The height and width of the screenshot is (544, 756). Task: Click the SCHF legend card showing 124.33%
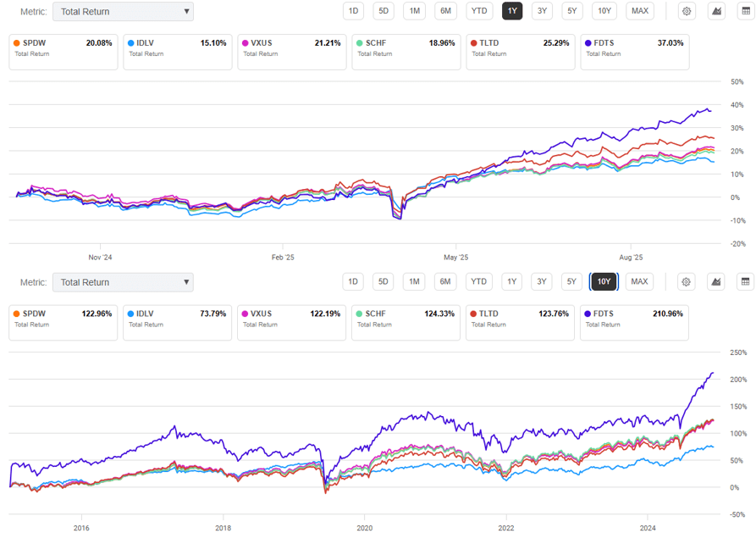point(406,322)
